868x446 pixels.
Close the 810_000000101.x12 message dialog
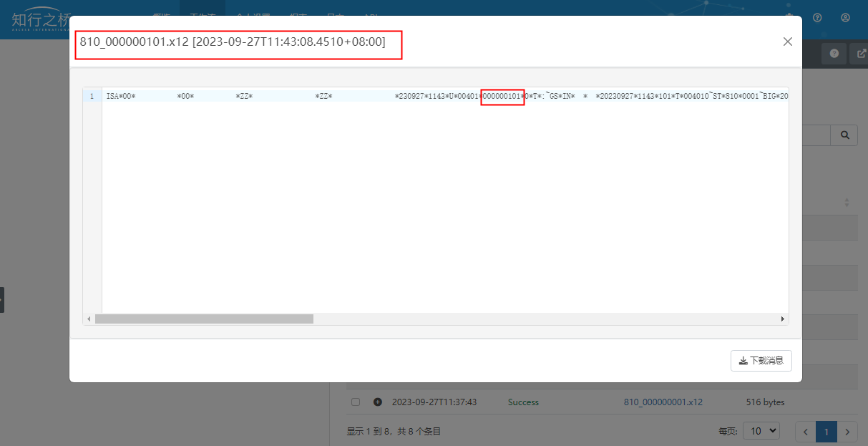(x=787, y=42)
